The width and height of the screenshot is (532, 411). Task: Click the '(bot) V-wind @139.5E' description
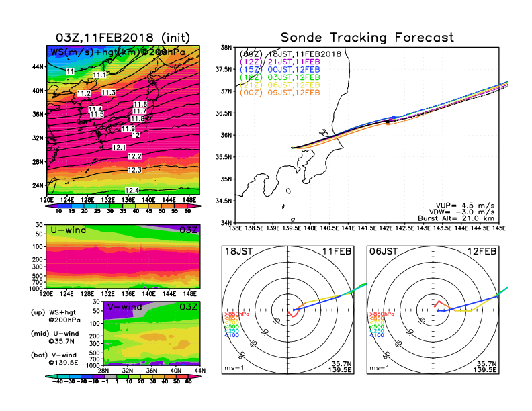(x=54, y=359)
